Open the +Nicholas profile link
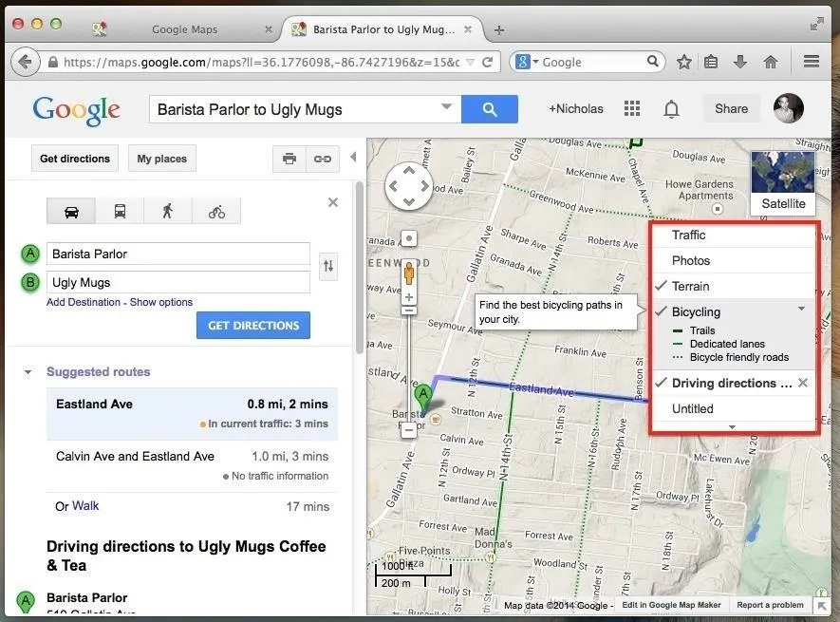The width and height of the screenshot is (840, 622). tap(576, 109)
